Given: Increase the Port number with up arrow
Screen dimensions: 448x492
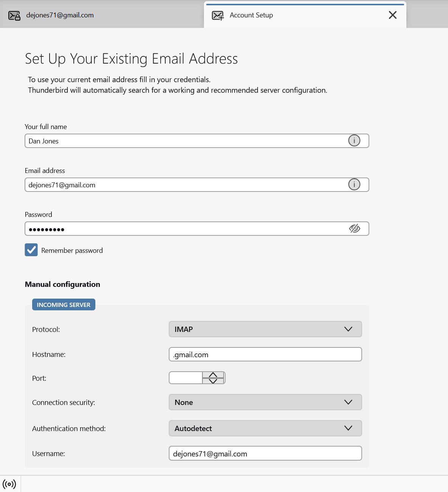Looking at the screenshot, I should 213,375.
